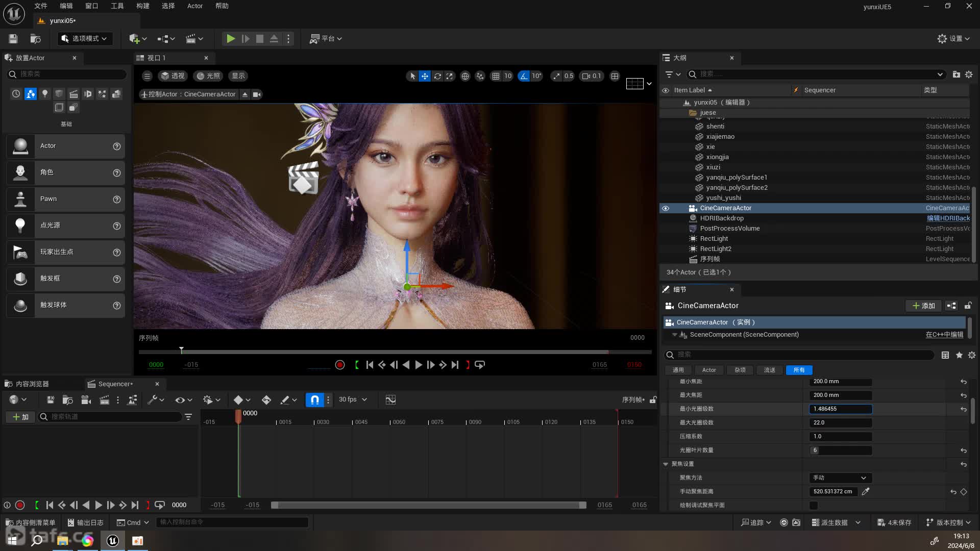
Task: Click the Sequencer bottom range scrollbar
Action: 429,505
